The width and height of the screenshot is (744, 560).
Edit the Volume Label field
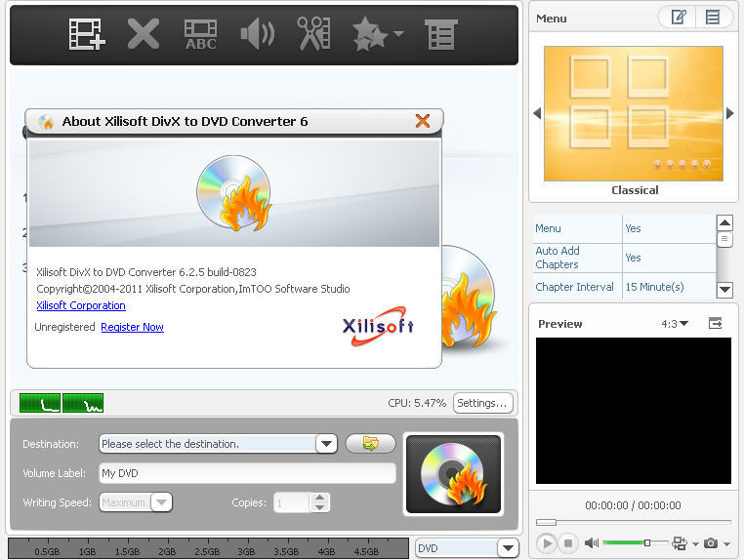[247, 473]
